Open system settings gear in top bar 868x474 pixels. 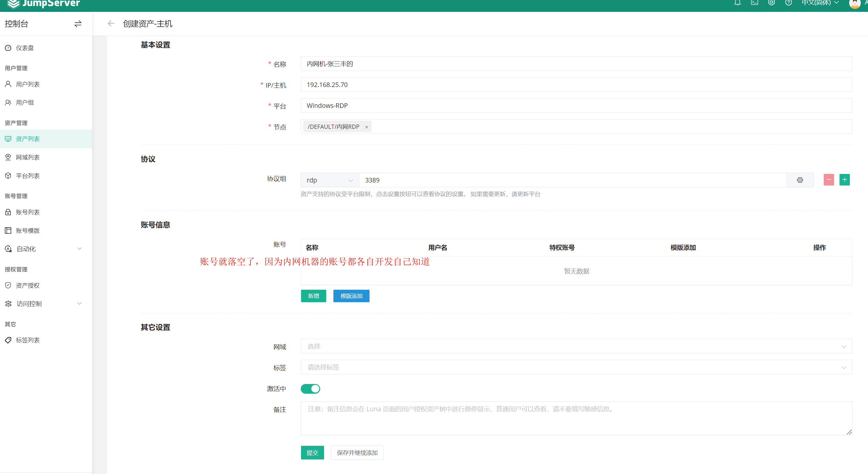[x=771, y=3]
